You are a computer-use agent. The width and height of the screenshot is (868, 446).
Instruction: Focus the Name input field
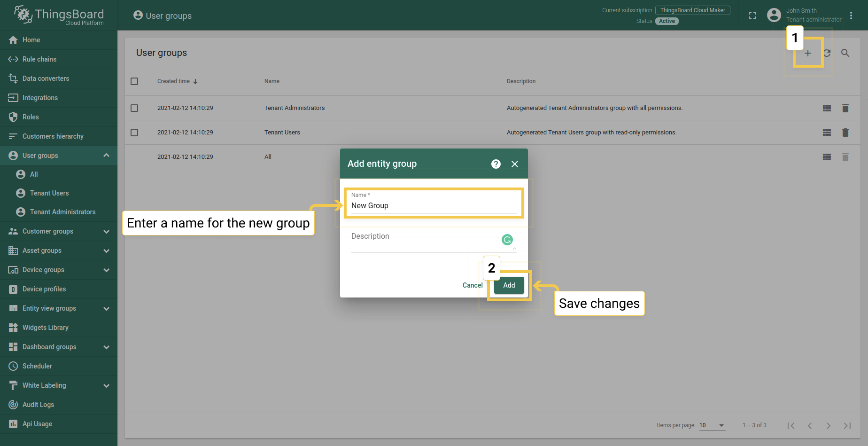pos(433,206)
